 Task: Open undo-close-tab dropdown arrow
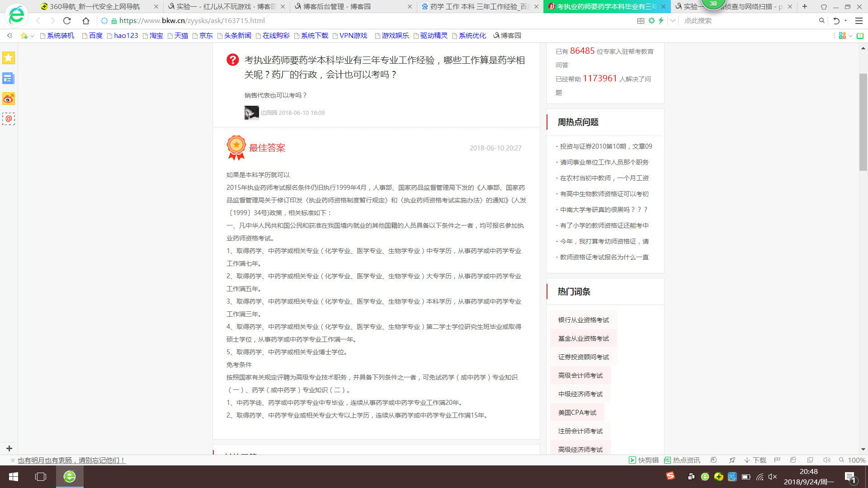845,21
